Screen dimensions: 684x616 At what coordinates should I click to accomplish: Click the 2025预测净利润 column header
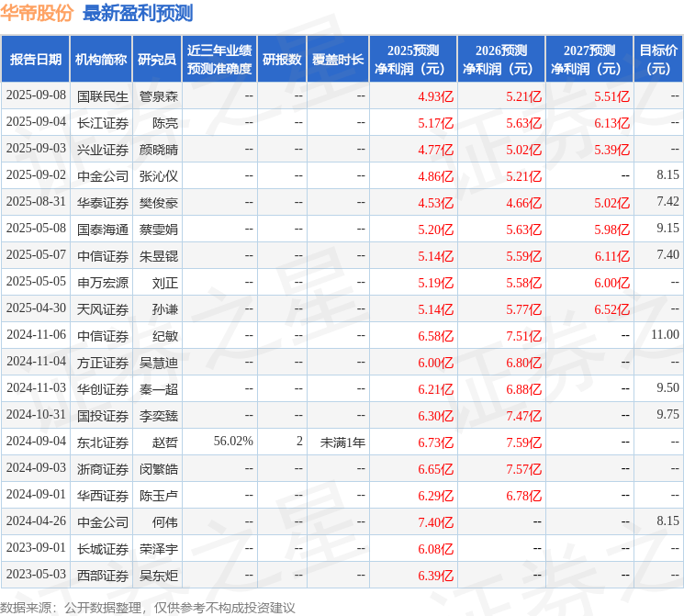413,60
